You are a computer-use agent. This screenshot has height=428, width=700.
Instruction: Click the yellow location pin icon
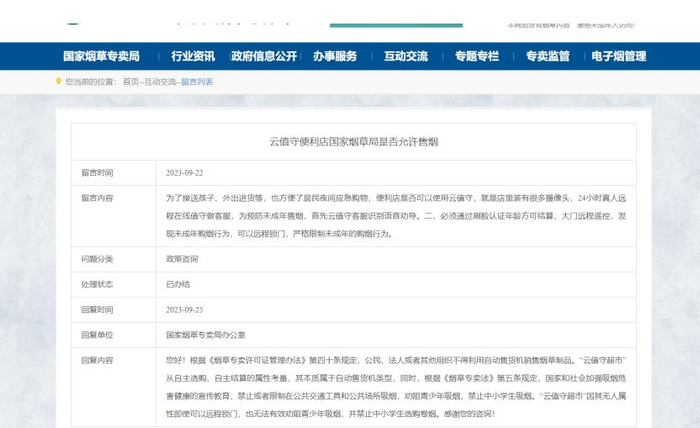pyautogui.click(x=58, y=81)
